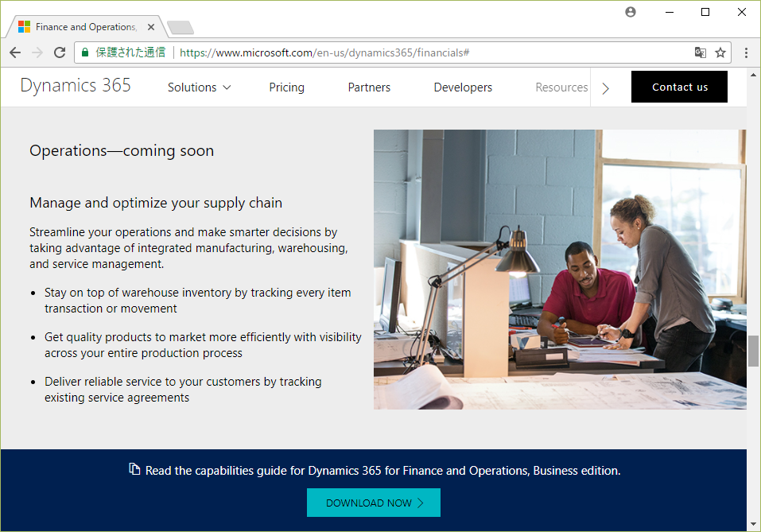Expand the Solutions dropdown menu
Viewport: 761px width, 532px height.
point(199,87)
